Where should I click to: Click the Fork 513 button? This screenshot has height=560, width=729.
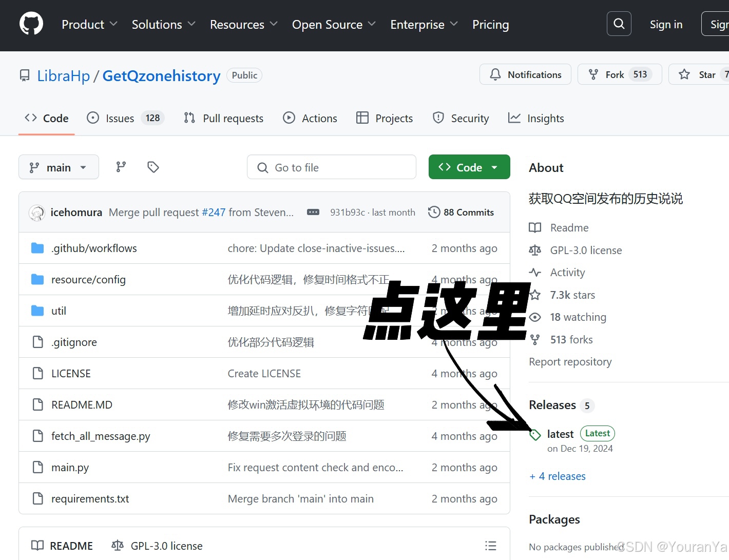(x=620, y=74)
